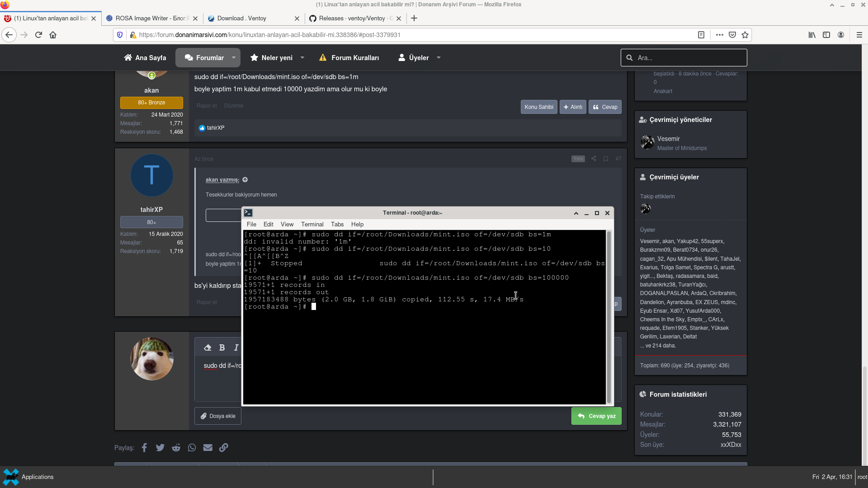
Task: Expand the Üyeler dropdown arrow
Action: point(439,57)
